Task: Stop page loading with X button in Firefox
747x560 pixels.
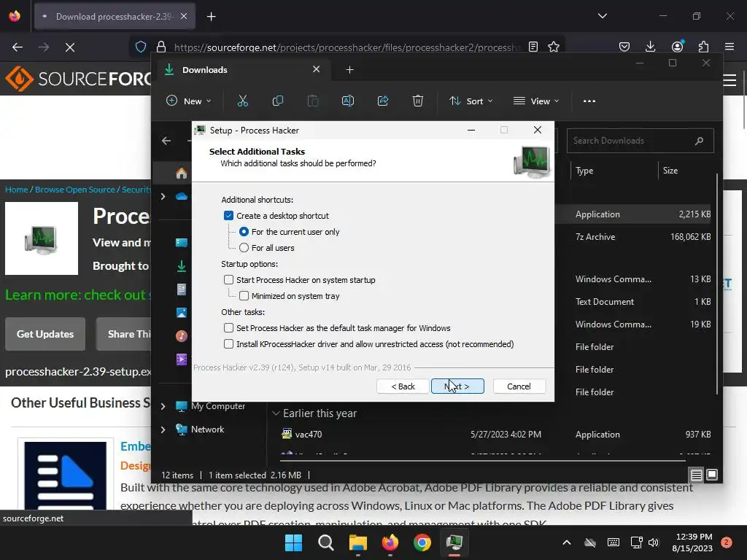Action: point(70,47)
